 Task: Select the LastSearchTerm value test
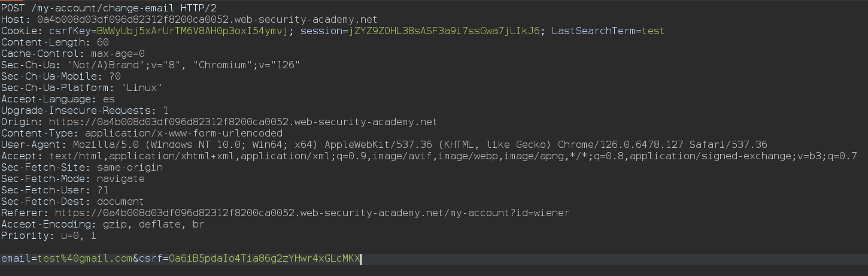[x=653, y=31]
